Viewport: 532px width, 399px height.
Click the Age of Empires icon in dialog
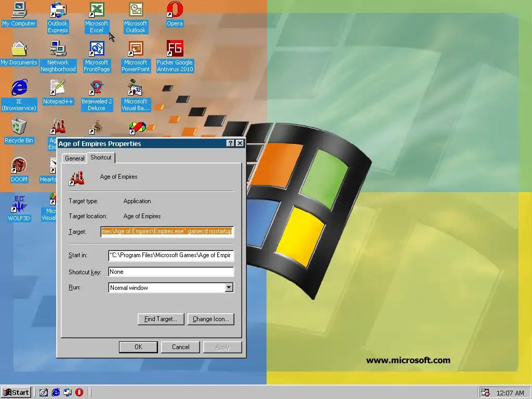(77, 178)
